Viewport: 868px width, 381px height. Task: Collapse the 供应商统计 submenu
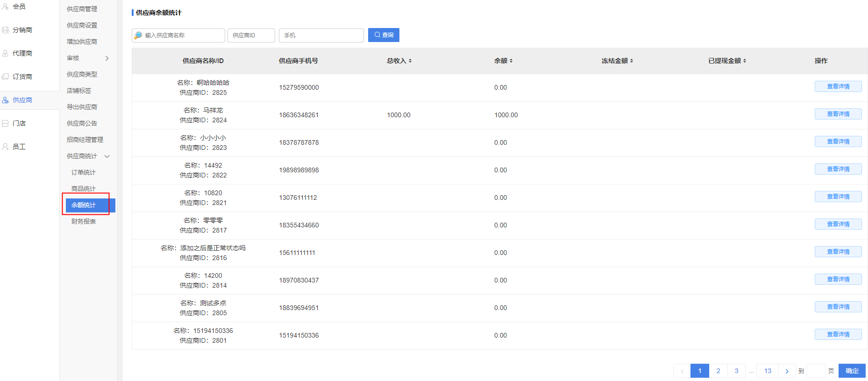107,156
